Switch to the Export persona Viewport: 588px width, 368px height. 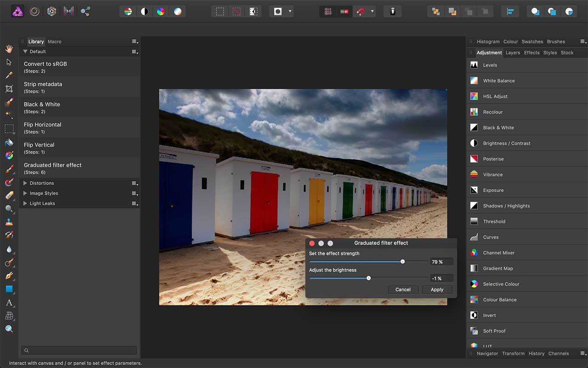85,11
